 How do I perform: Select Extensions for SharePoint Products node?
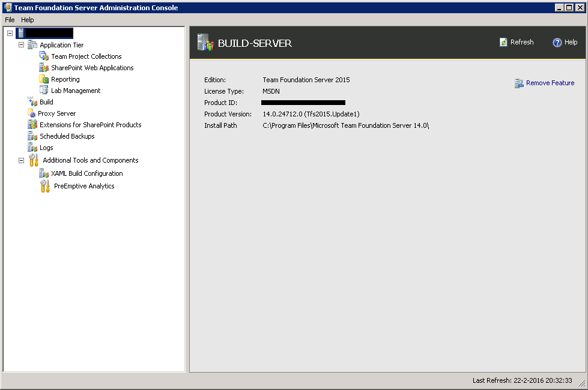90,125
